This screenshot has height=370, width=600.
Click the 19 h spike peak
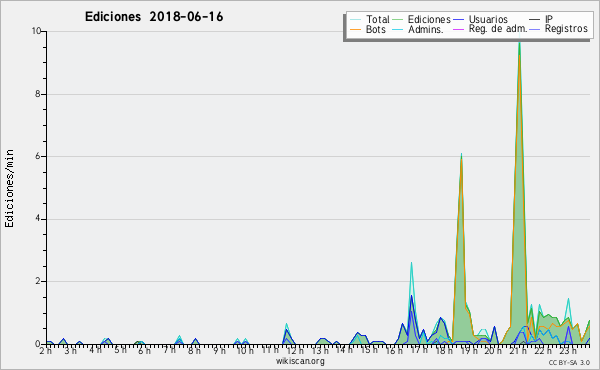click(461, 156)
